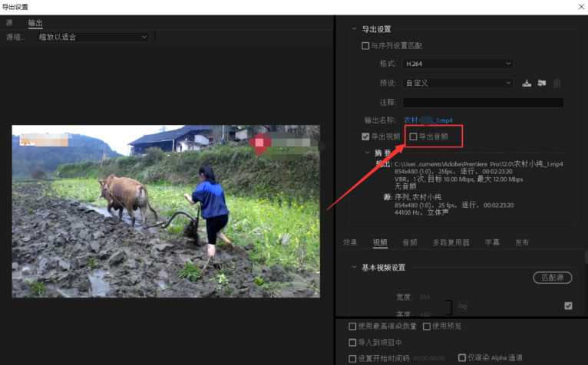This screenshot has width=588, height=365.
Task: Open the 缩放以适合 source scaling dropdown
Action: [x=92, y=37]
